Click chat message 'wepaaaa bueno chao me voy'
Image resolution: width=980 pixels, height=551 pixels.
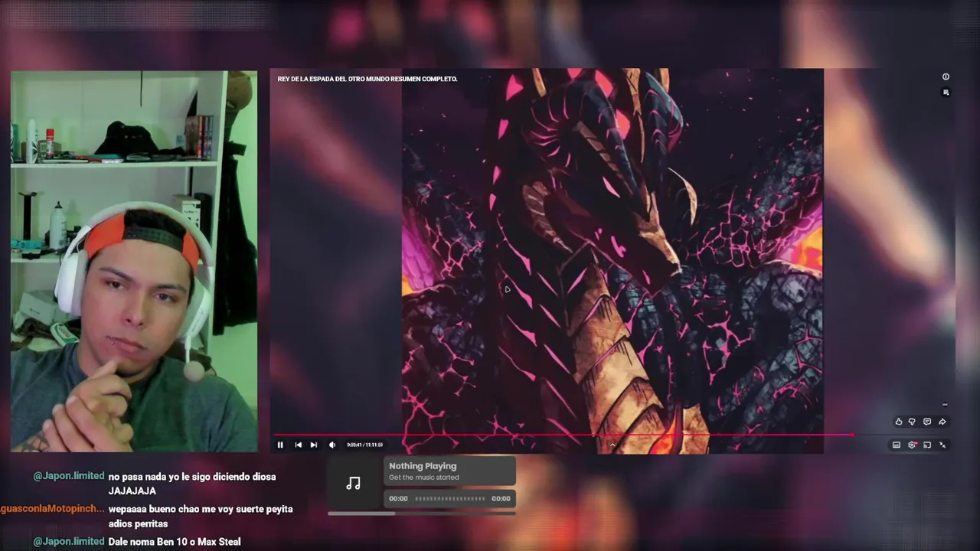click(201, 517)
